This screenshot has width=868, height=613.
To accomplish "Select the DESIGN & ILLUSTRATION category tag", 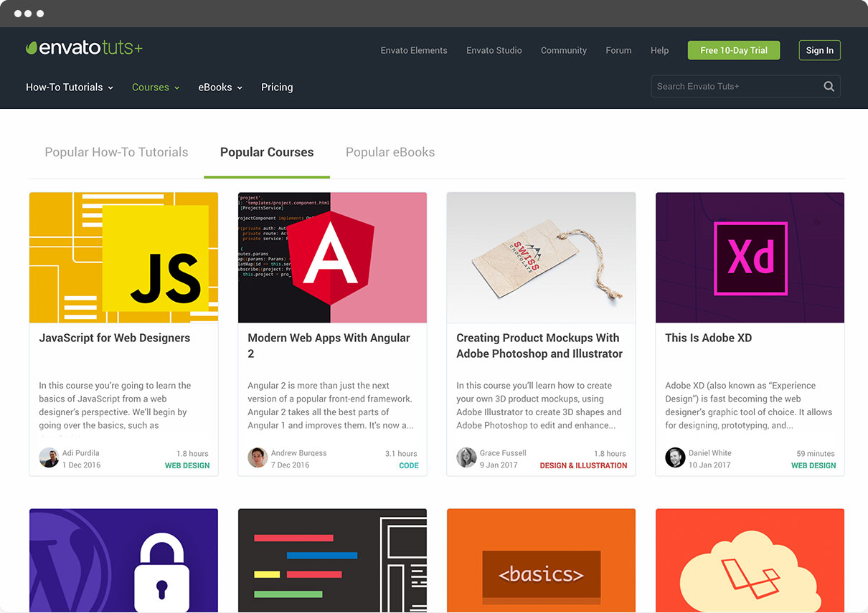I will [583, 466].
